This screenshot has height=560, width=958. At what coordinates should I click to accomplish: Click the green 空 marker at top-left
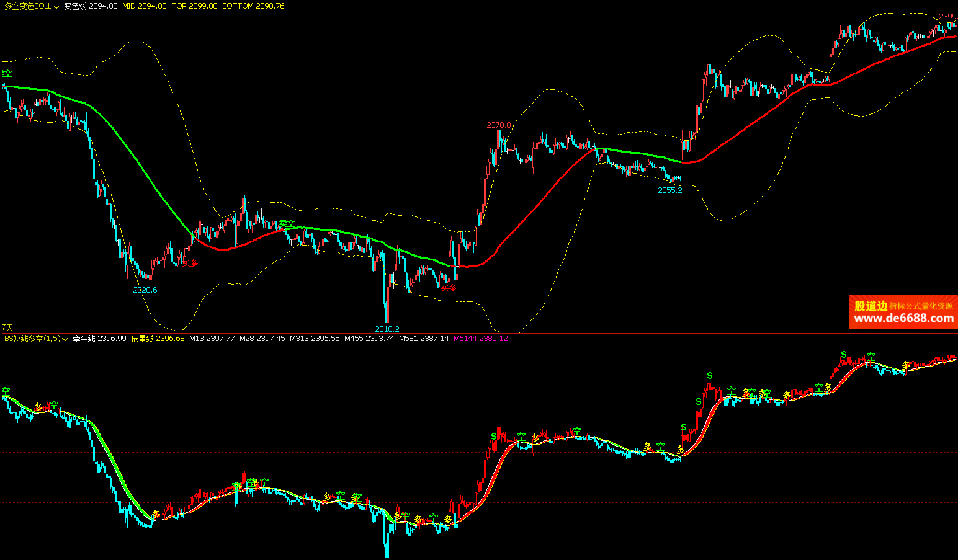tap(7, 73)
